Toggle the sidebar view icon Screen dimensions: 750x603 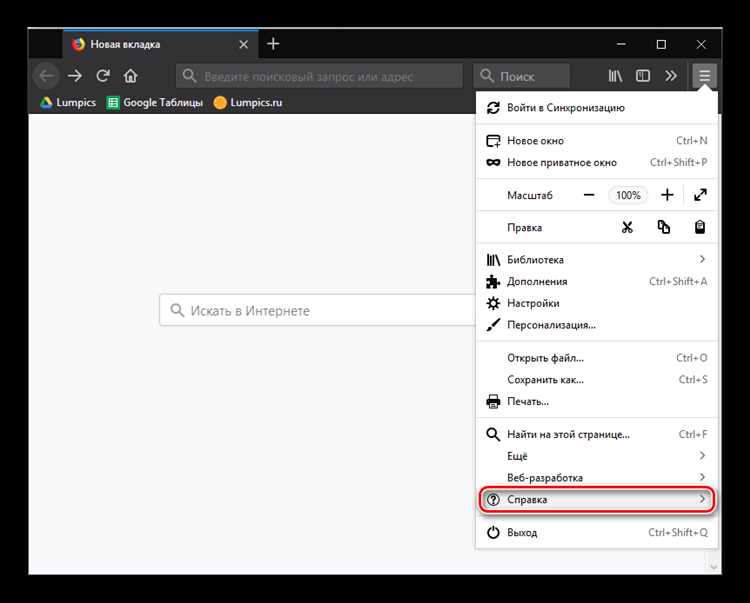click(643, 76)
